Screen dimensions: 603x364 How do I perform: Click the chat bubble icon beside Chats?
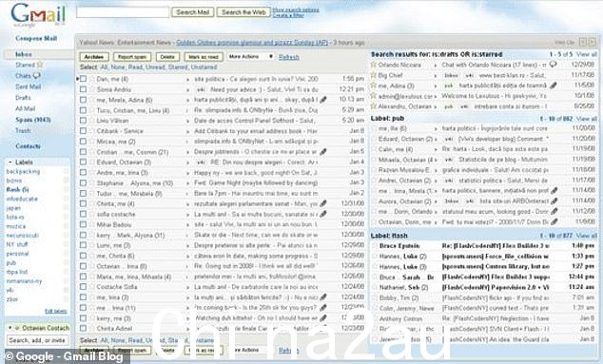pos(36,75)
